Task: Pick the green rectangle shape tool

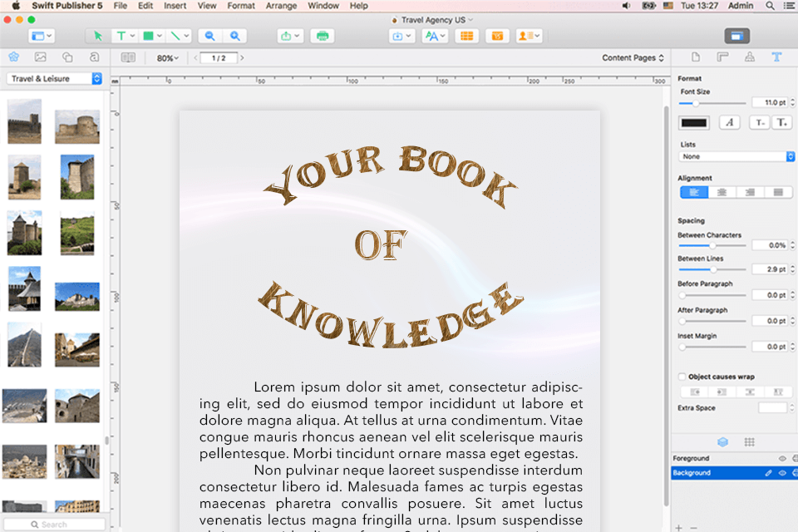Action: (x=151, y=36)
